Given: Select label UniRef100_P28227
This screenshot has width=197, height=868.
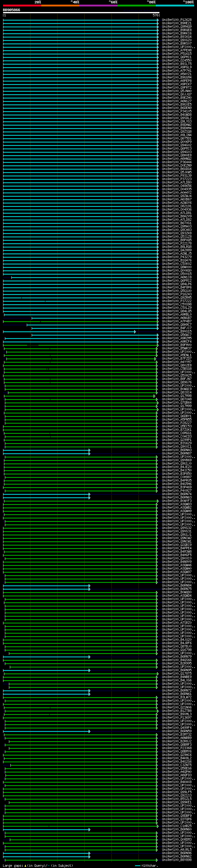Looking at the screenshot, I should tap(177, 423).
